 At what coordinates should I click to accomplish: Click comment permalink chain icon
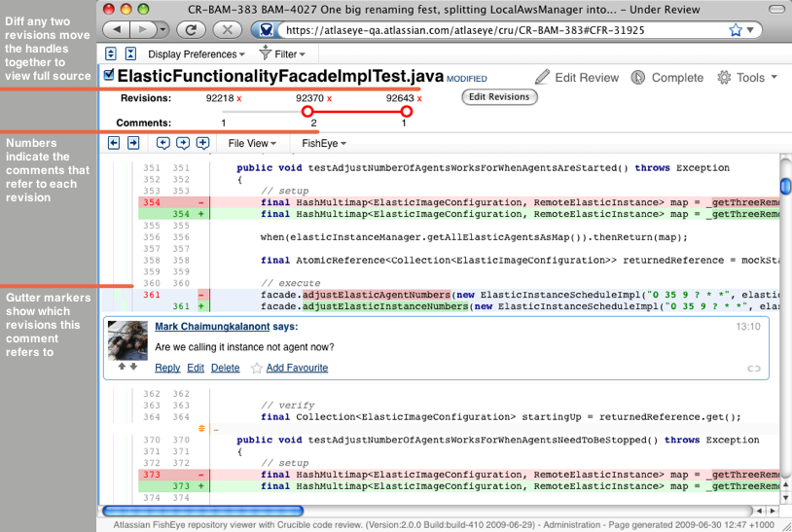point(754,369)
